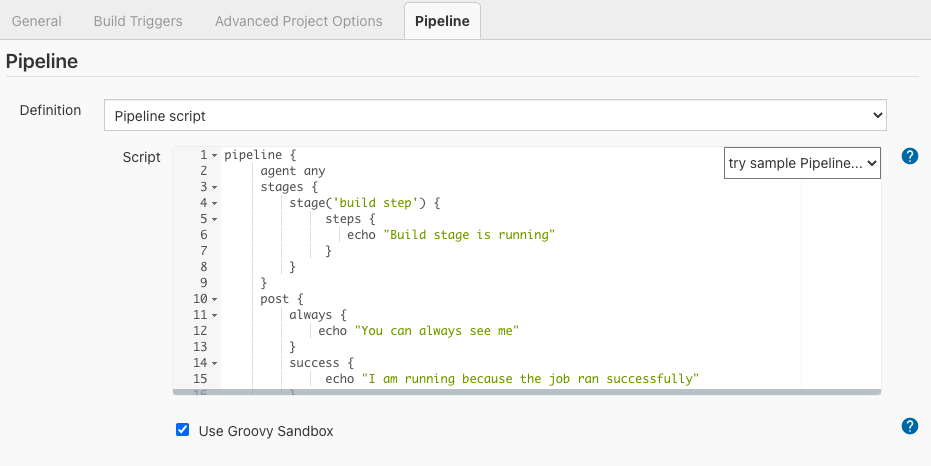This screenshot has width=931, height=466.
Task: Click the horizontal scrollbar in script editor
Action: tap(527, 392)
